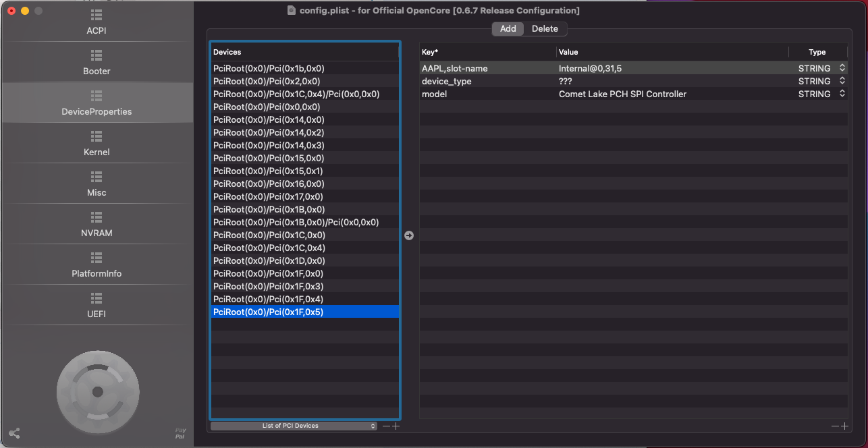The height and width of the screenshot is (448, 868).
Task: Select the Kernel section icon
Action: pyautogui.click(x=97, y=136)
